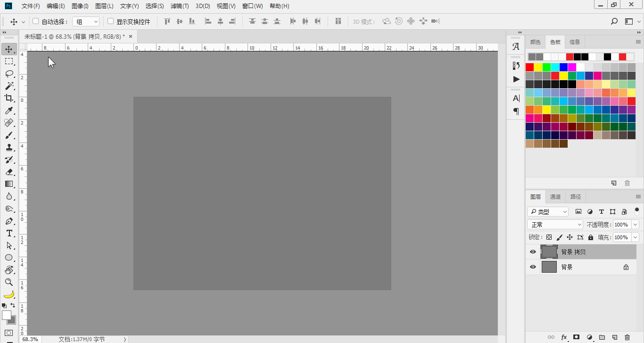Viewport: 644px width, 343px height.
Task: Pick the pure red swatch
Action: [530, 67]
